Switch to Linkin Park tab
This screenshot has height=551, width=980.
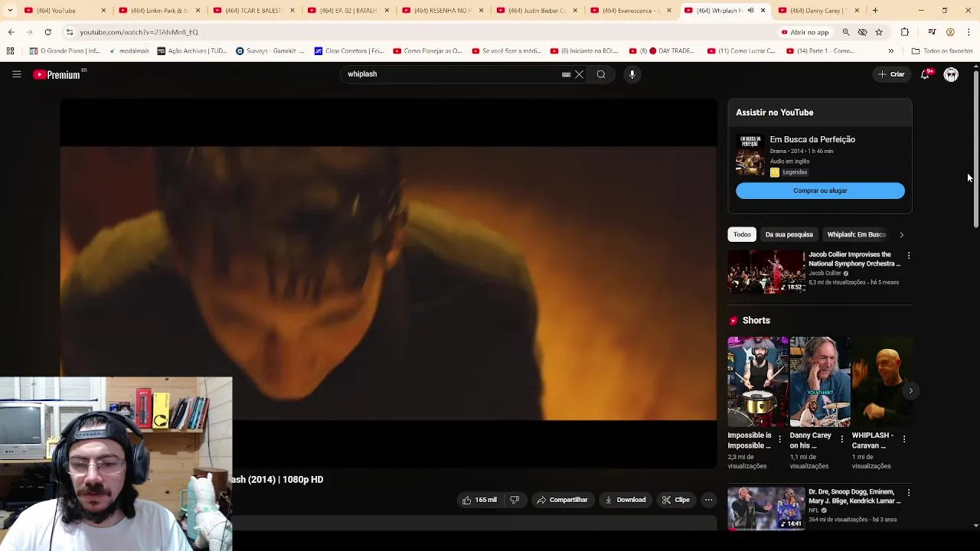[159, 11]
